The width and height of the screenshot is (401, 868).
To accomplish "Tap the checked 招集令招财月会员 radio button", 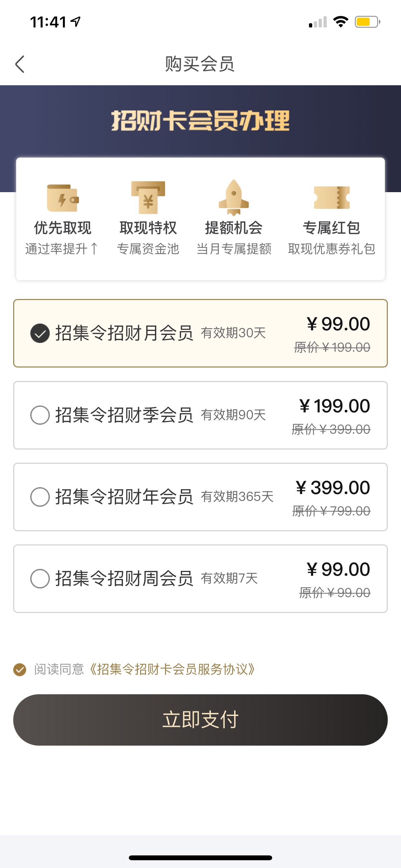I will 40,333.
